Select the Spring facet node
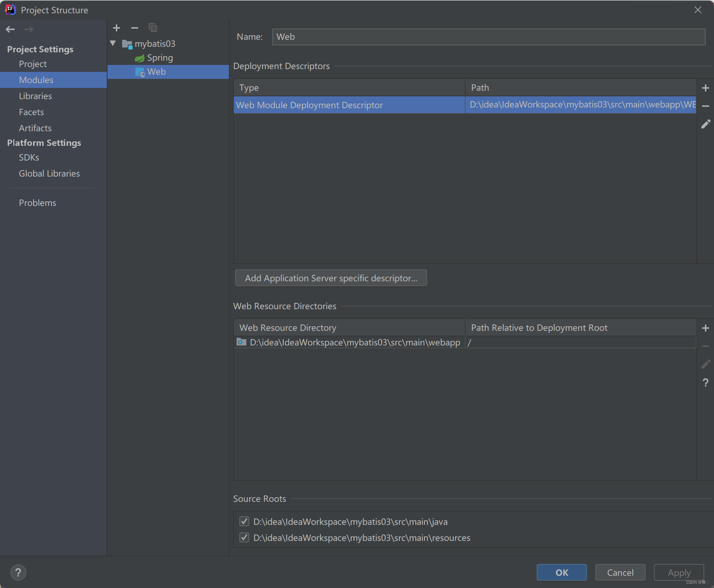 [160, 58]
